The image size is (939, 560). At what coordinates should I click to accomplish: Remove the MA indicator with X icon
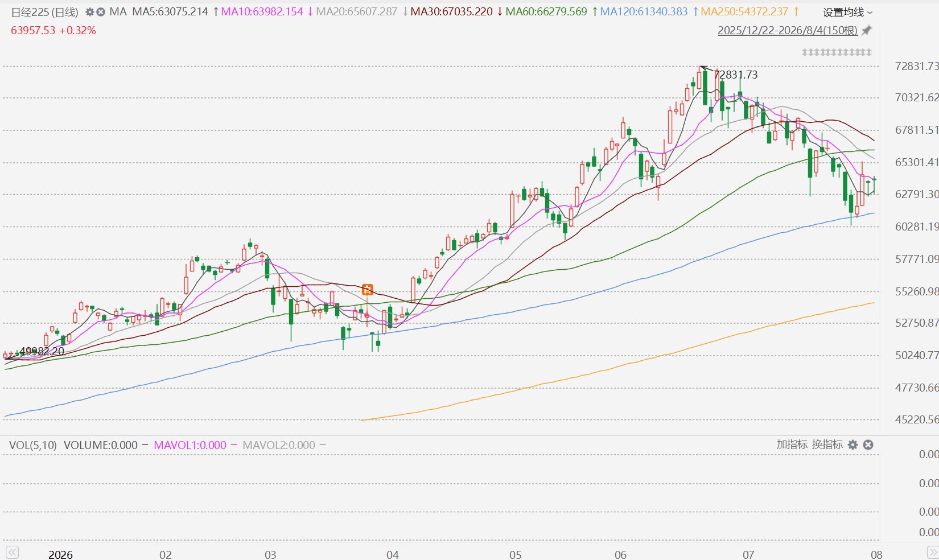(101, 12)
